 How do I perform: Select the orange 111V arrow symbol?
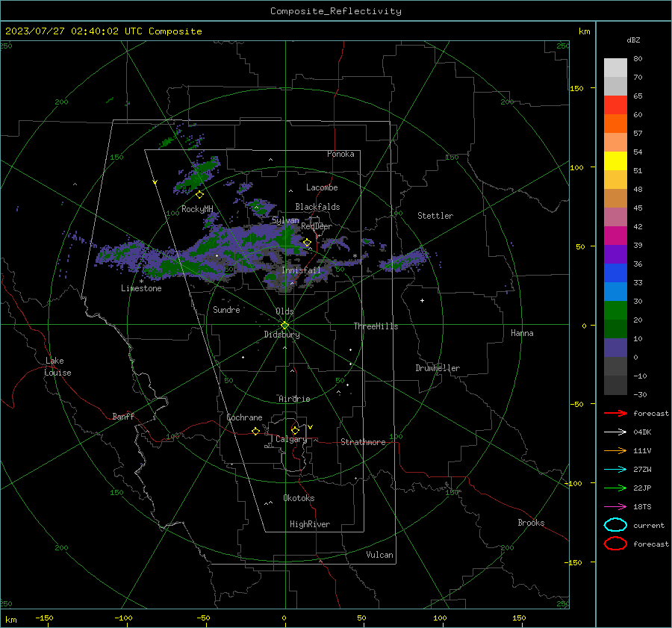[615, 450]
